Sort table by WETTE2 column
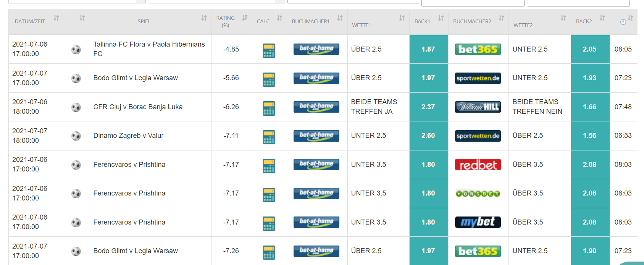The width and height of the screenshot is (644, 265). (563, 18)
